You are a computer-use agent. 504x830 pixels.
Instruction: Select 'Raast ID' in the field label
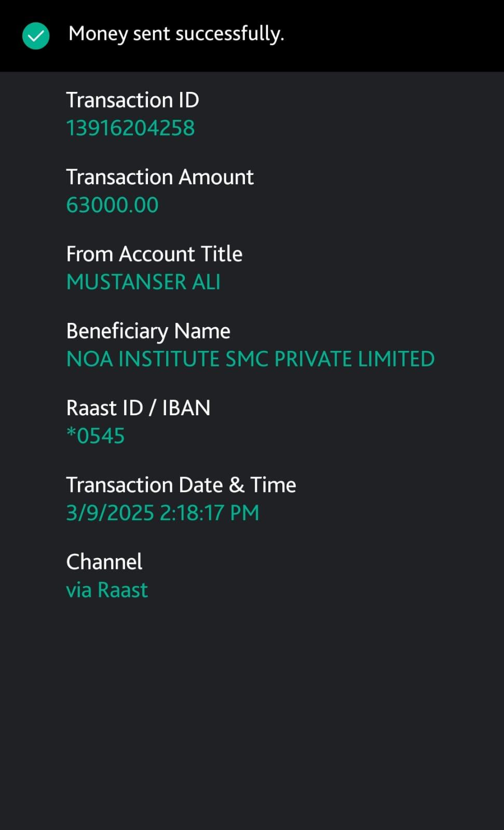coord(104,408)
